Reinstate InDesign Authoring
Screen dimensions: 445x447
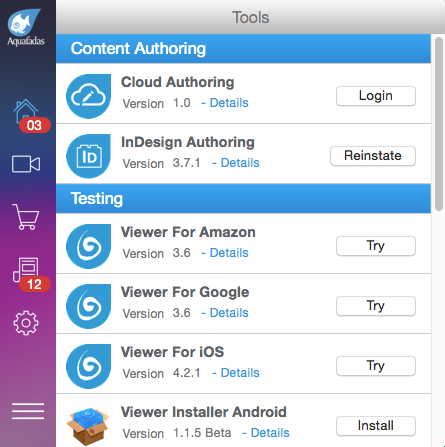coord(373,156)
